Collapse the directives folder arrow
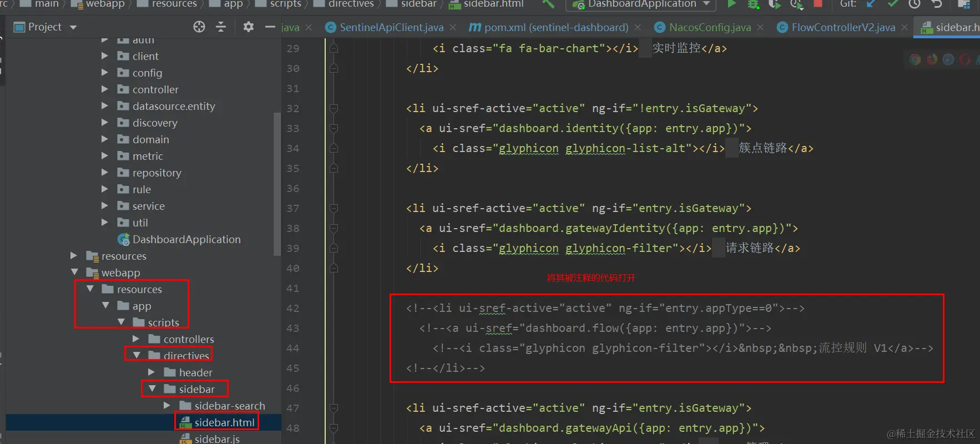The width and height of the screenshot is (980, 444). [x=137, y=356]
